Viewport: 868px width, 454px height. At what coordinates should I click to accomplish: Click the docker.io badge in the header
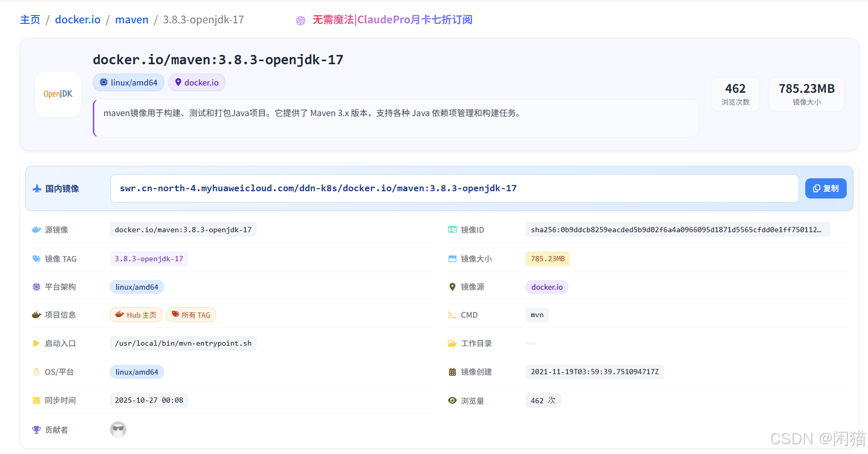click(197, 82)
